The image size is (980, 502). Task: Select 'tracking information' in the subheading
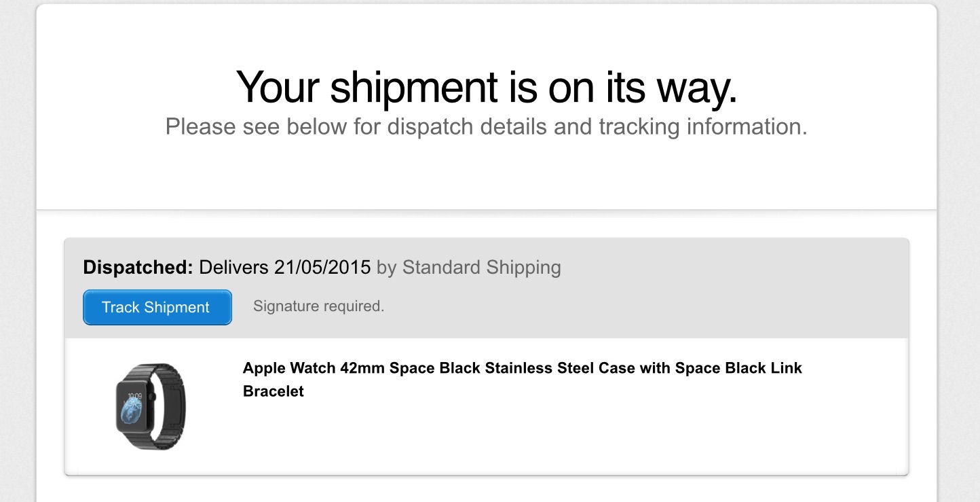tap(702, 127)
